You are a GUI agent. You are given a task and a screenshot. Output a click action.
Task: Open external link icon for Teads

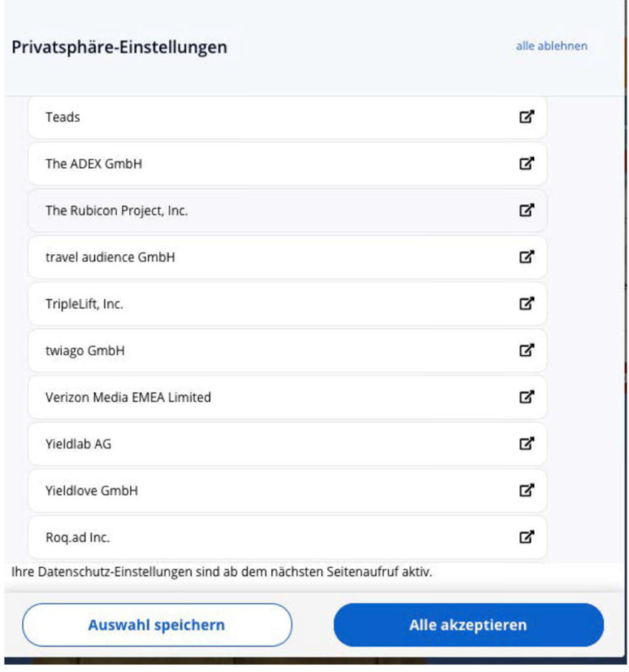click(x=526, y=117)
